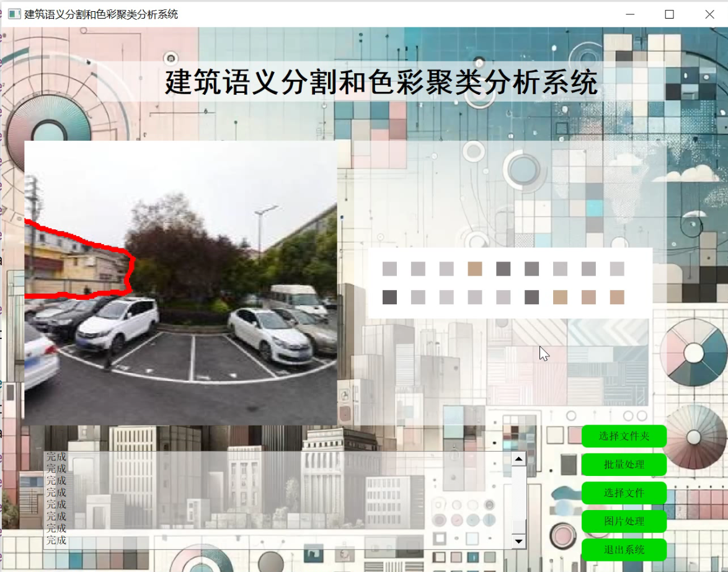
Task: Quit using the 退出系统 button
Action: tap(624, 550)
